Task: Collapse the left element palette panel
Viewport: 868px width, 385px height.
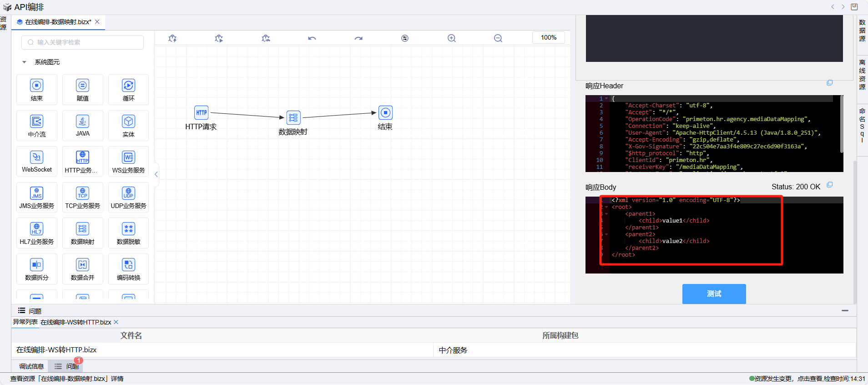Action: click(x=156, y=174)
